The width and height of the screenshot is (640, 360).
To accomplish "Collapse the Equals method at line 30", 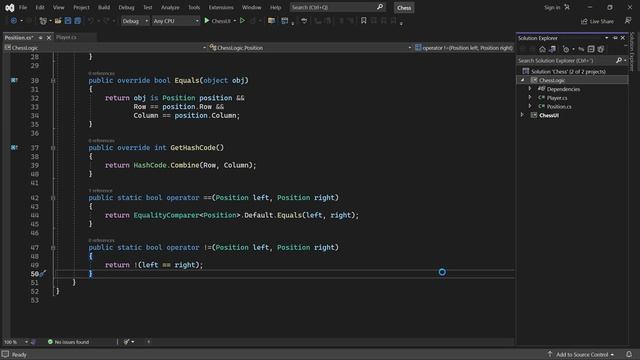I will [x=53, y=81].
